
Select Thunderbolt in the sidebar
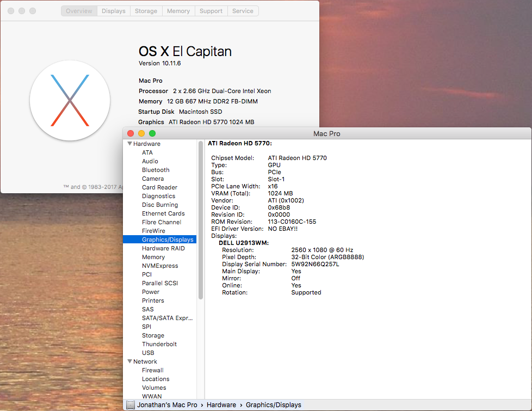click(159, 344)
